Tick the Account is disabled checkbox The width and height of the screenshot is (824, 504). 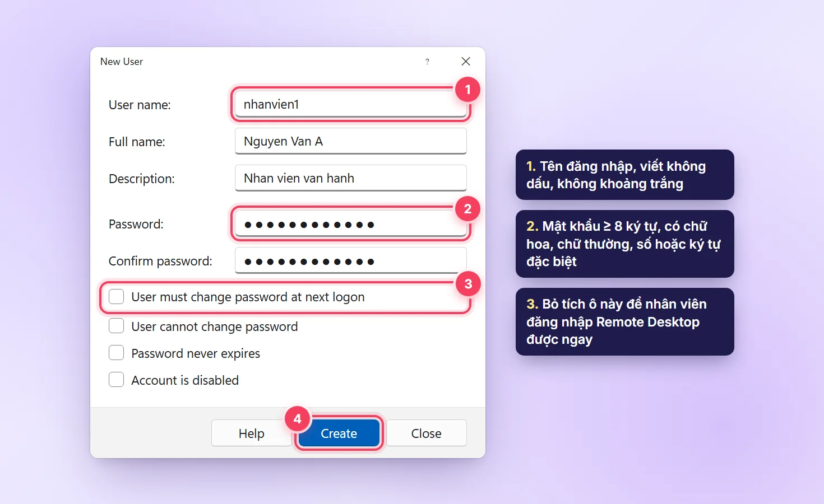[x=116, y=380]
